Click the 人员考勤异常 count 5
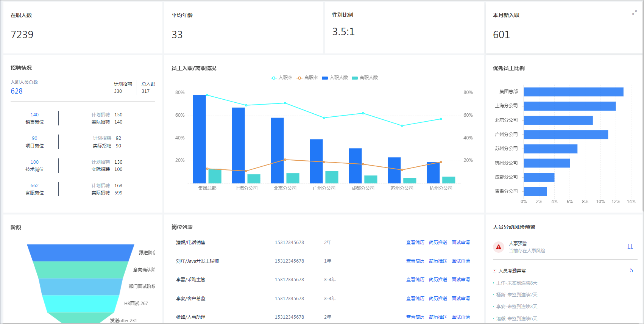 [x=631, y=270]
